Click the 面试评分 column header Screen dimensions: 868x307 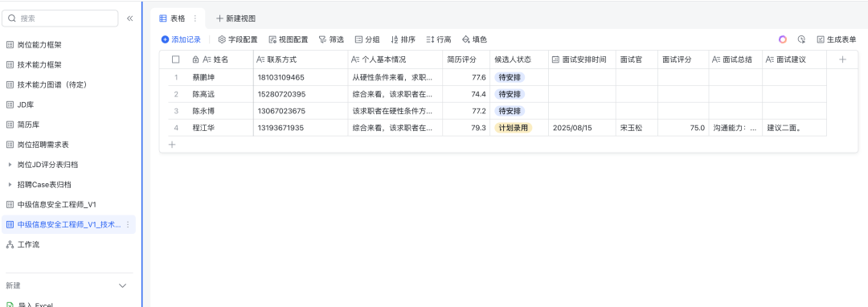tap(683, 59)
